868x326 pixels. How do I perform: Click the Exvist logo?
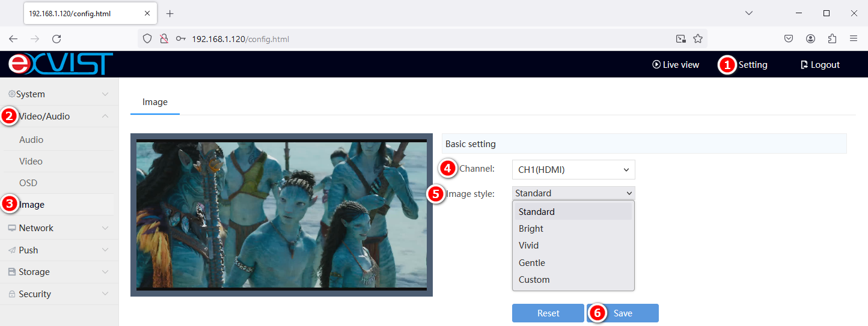pyautogui.click(x=61, y=64)
